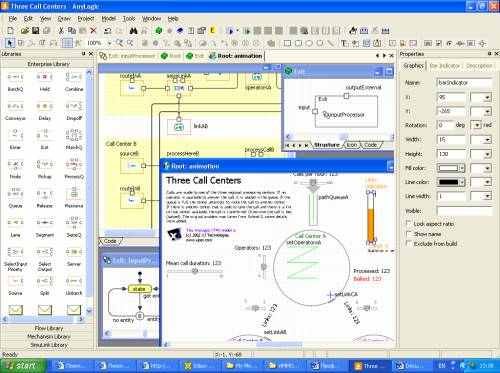The height and width of the screenshot is (373, 500).
Task: Click the red delete X toolbar icon
Action: [93, 31]
